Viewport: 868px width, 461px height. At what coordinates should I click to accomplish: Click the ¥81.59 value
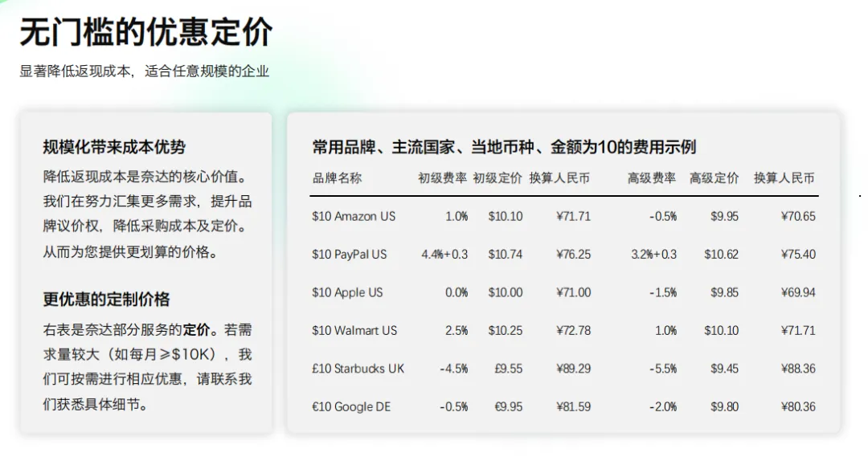point(574,407)
